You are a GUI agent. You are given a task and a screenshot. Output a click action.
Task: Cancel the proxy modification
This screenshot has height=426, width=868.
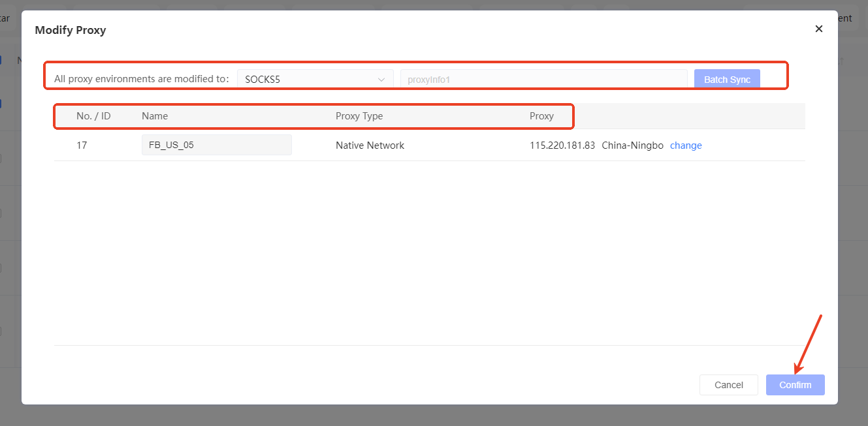pos(728,385)
